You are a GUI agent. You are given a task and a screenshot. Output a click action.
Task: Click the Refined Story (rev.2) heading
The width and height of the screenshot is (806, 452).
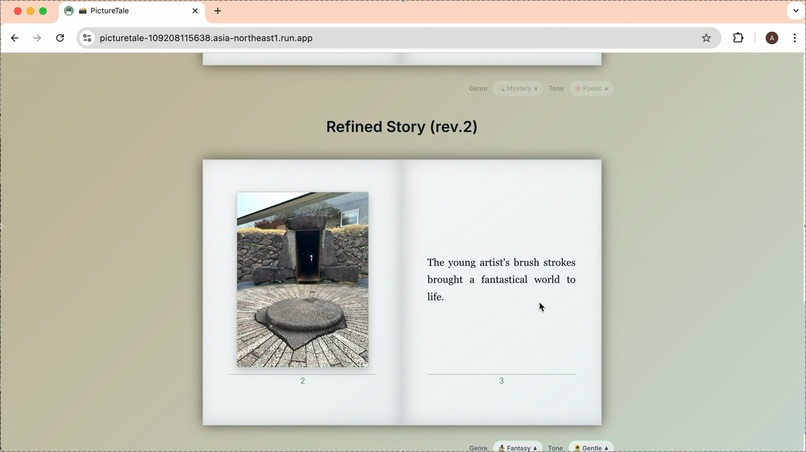(401, 127)
